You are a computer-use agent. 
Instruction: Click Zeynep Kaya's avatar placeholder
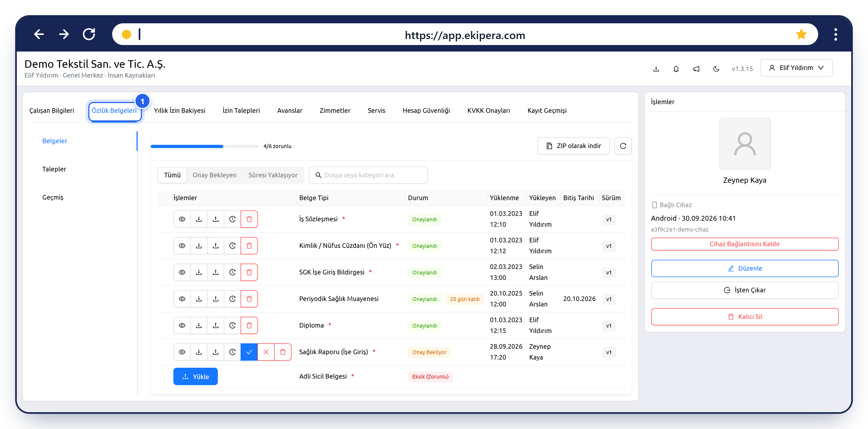point(745,144)
